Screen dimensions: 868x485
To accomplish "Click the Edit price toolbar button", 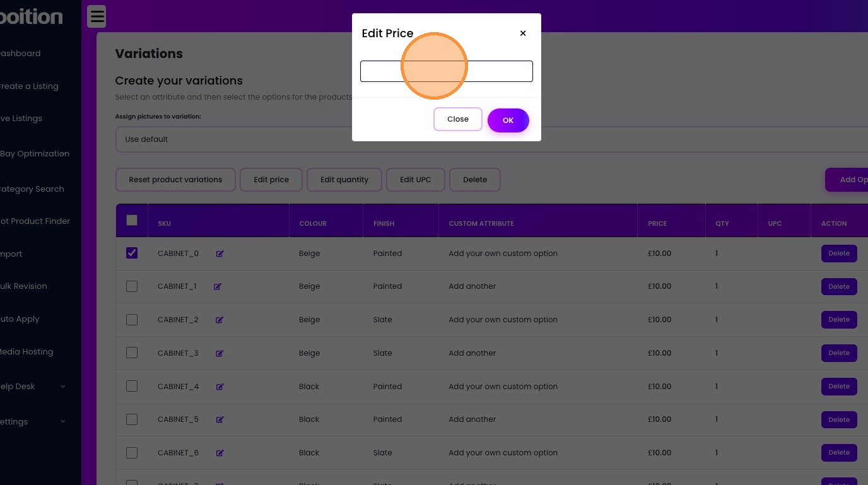I will (271, 180).
